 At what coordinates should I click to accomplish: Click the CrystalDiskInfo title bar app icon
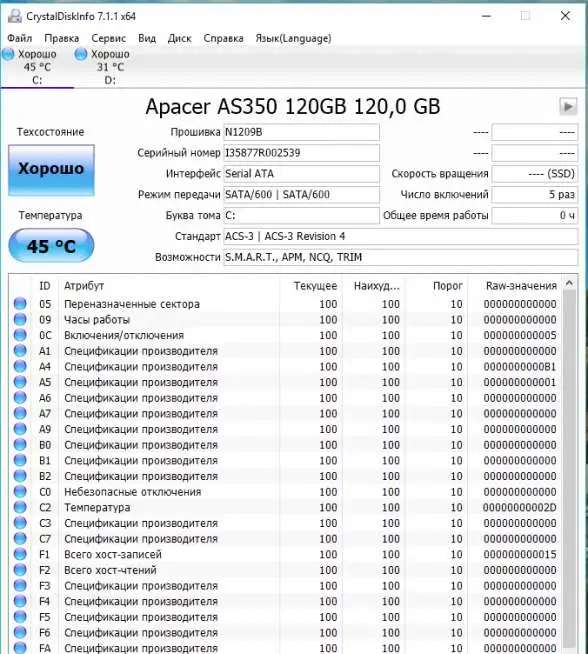tap(15, 16)
